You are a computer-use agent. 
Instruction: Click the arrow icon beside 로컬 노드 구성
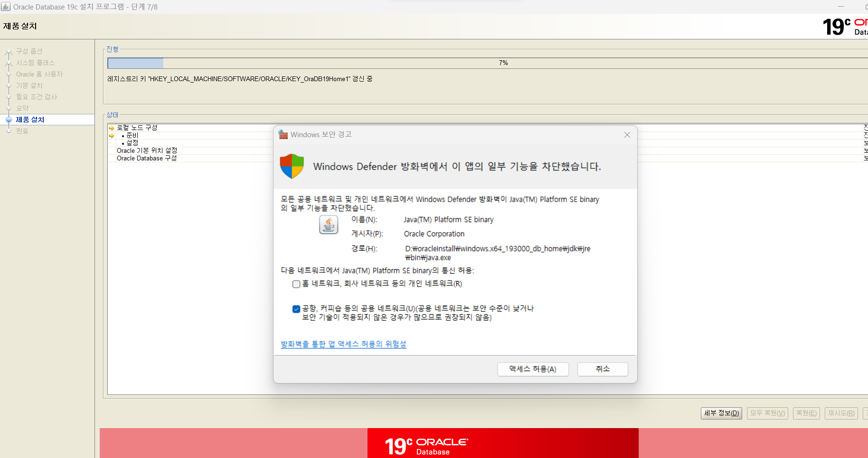click(112, 128)
